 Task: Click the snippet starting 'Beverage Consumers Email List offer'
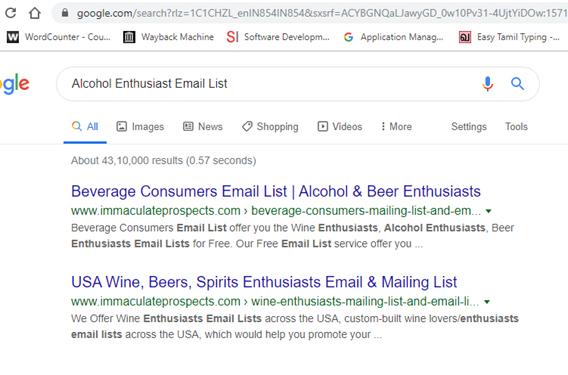292,236
